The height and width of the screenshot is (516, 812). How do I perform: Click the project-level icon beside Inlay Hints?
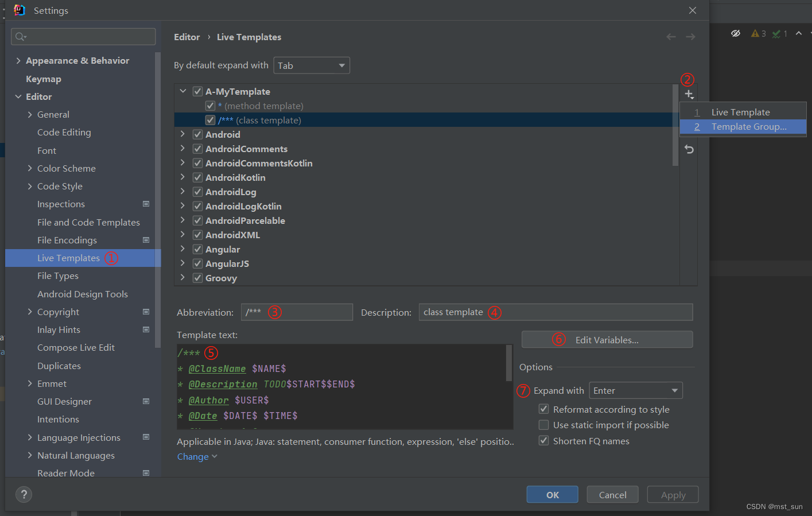146,329
